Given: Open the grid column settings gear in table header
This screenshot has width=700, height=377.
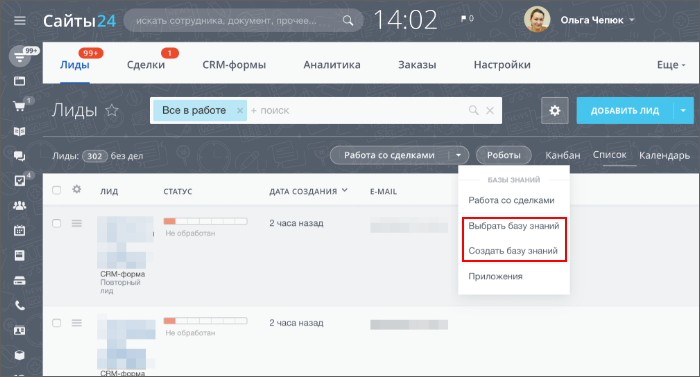Looking at the screenshot, I should click(x=77, y=189).
